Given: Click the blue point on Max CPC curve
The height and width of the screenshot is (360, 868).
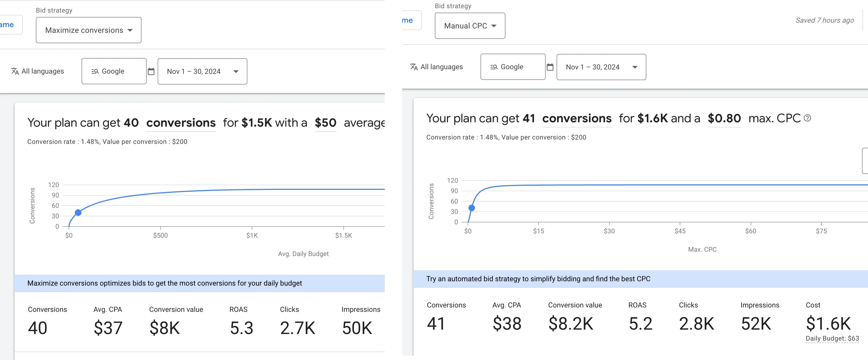Looking at the screenshot, I should coord(472,208).
